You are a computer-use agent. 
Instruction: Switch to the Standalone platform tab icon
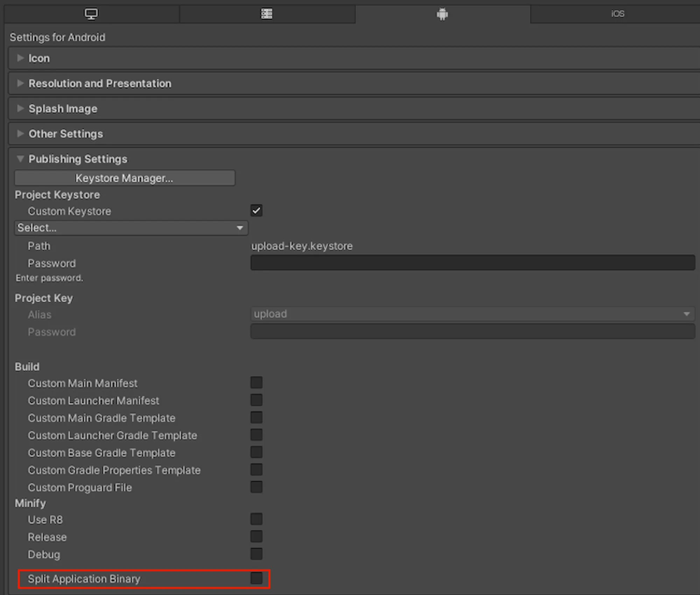tap(91, 14)
